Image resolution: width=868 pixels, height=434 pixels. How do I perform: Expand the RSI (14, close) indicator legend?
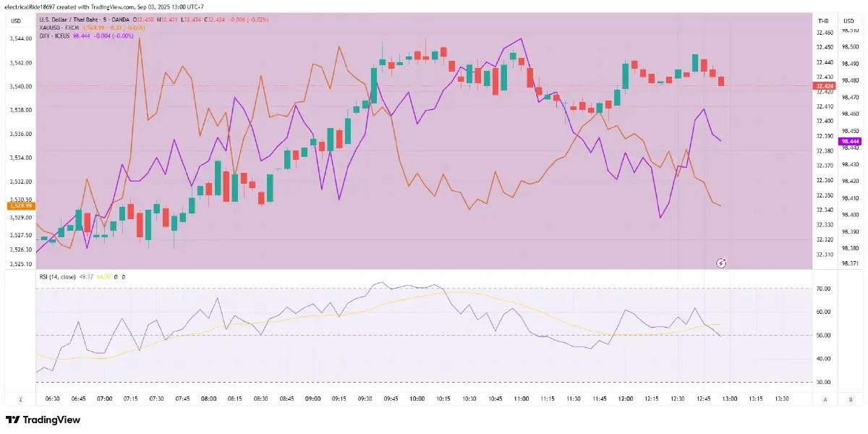click(58, 276)
